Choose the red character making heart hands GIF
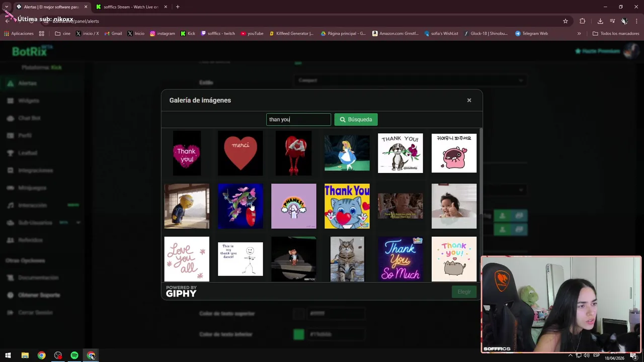Screen dimensions: 644x362 click(294, 153)
